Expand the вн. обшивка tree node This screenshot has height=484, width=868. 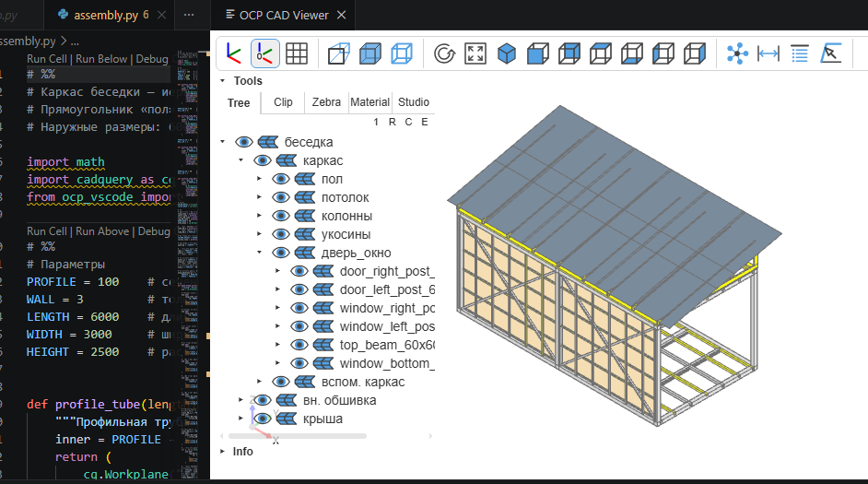click(x=240, y=400)
